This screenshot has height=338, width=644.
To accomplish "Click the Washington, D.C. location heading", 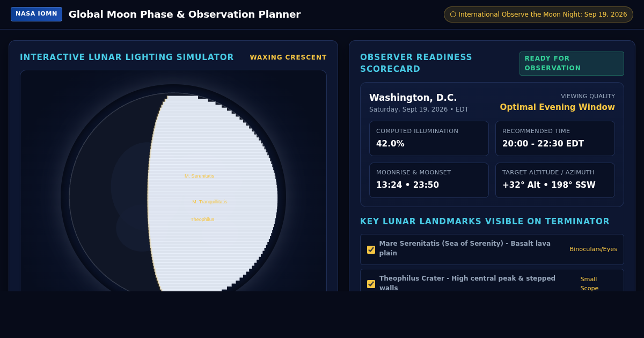I will pyautogui.click(x=413, y=98).
